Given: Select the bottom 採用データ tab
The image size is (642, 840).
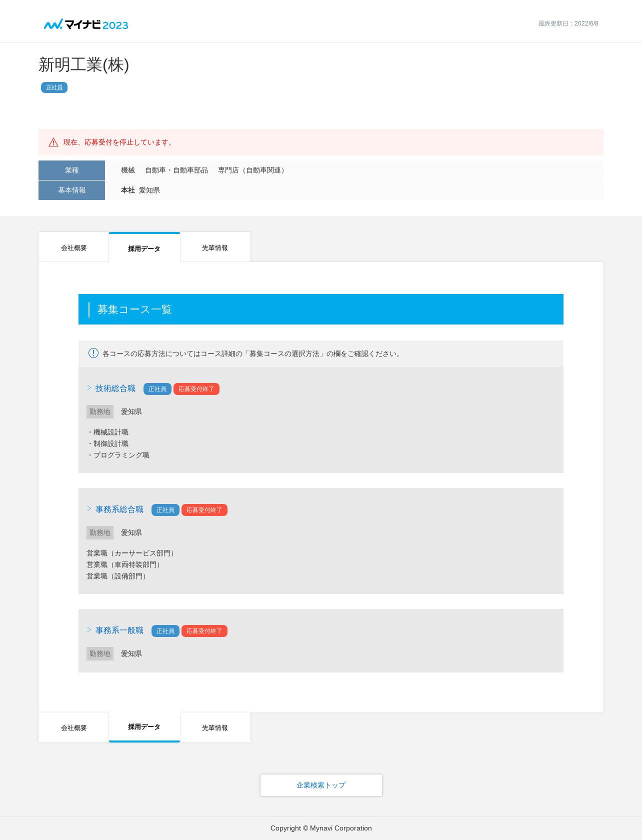Looking at the screenshot, I should coord(144,727).
